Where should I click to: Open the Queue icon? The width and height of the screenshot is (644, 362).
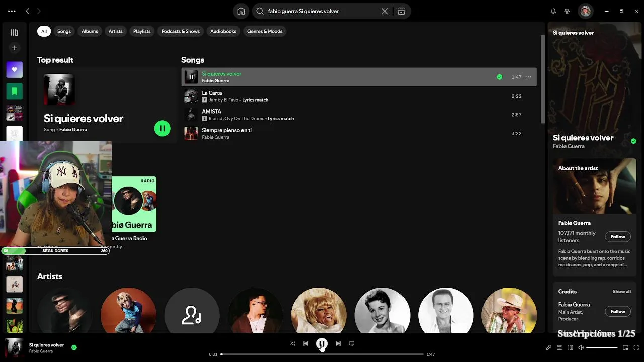coord(559,348)
